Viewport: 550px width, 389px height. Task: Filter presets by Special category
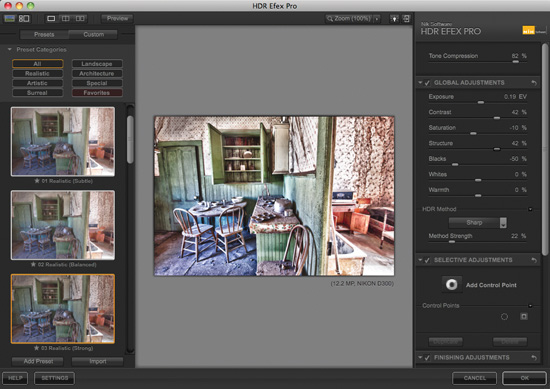coord(97,83)
